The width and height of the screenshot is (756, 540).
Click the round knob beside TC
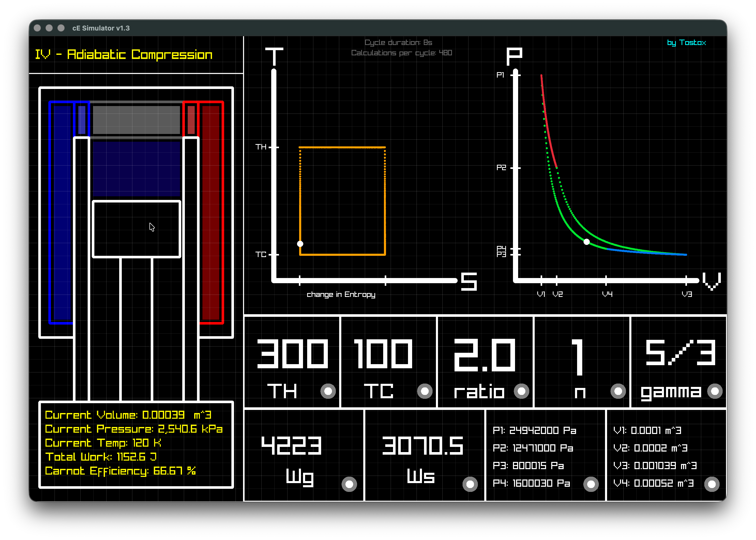click(425, 391)
